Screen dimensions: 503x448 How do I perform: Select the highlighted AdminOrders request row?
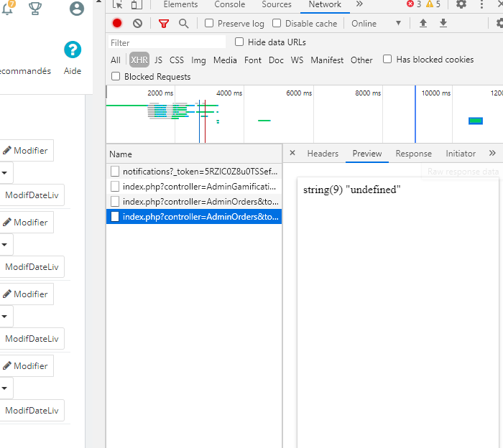click(x=194, y=217)
